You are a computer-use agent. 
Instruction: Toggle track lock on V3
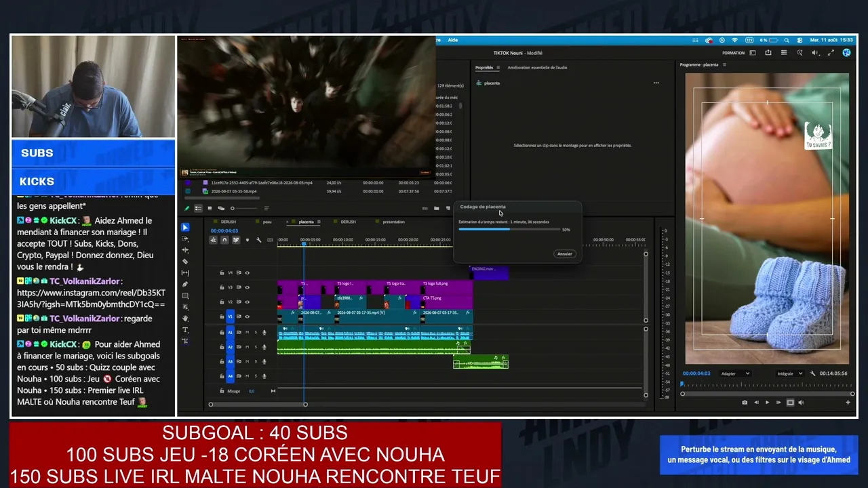pyautogui.click(x=222, y=287)
